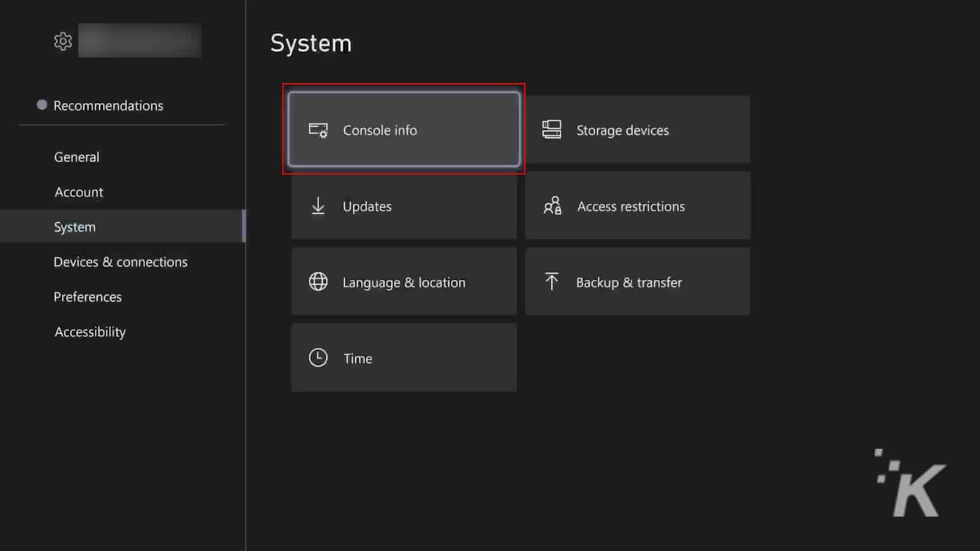Go to Account settings
Screen dimensions: 980x551
pos(79,192)
